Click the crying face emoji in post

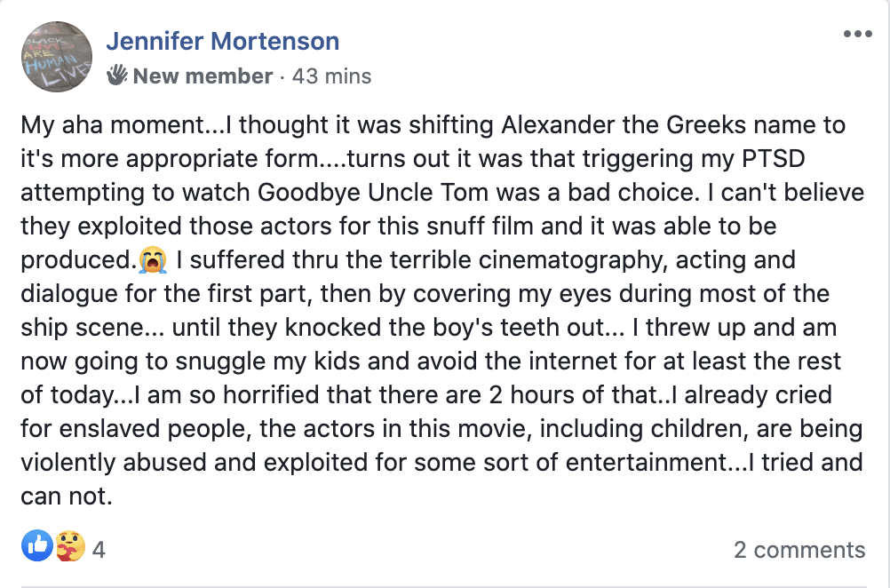coord(153,260)
